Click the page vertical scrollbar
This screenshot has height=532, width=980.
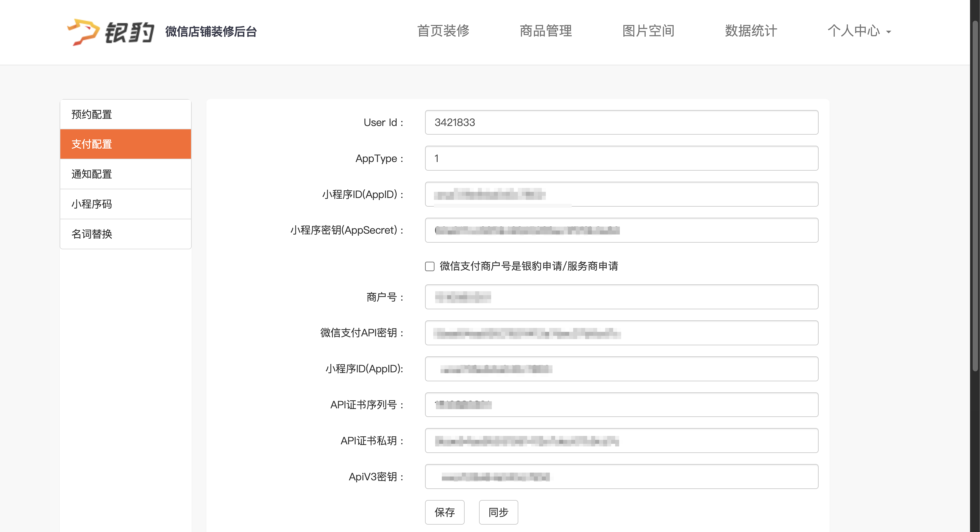975,196
